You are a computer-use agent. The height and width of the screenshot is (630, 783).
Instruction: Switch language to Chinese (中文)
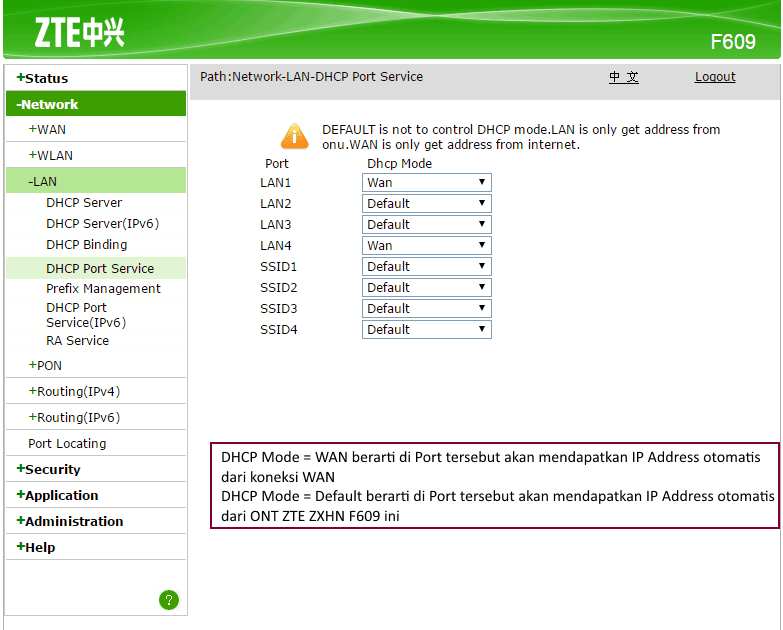pos(624,77)
